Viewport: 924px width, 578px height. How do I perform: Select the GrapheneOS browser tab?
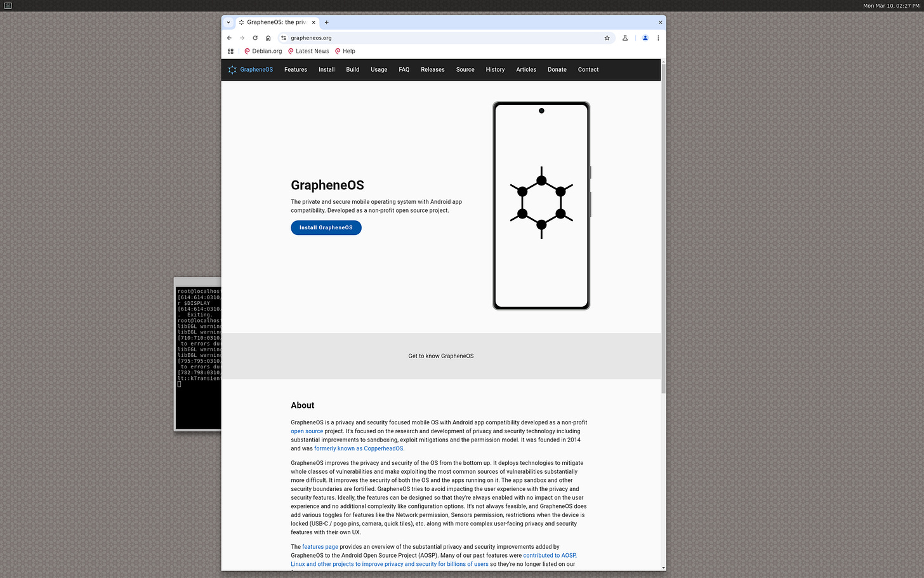click(277, 22)
